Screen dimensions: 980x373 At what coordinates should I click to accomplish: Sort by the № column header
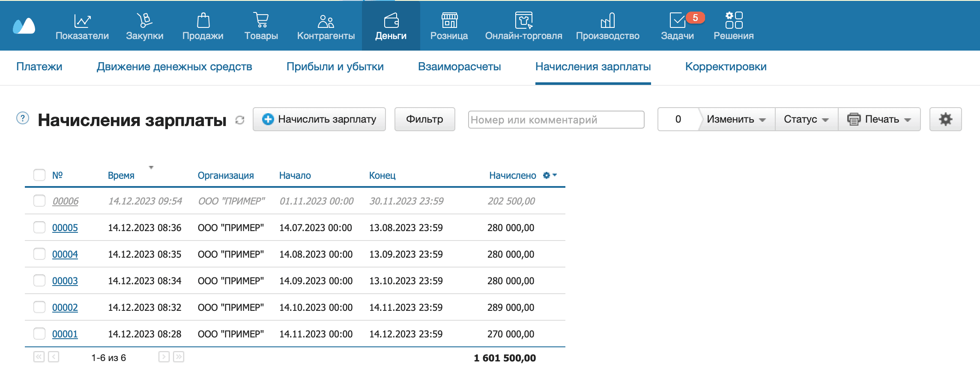pos(57,175)
